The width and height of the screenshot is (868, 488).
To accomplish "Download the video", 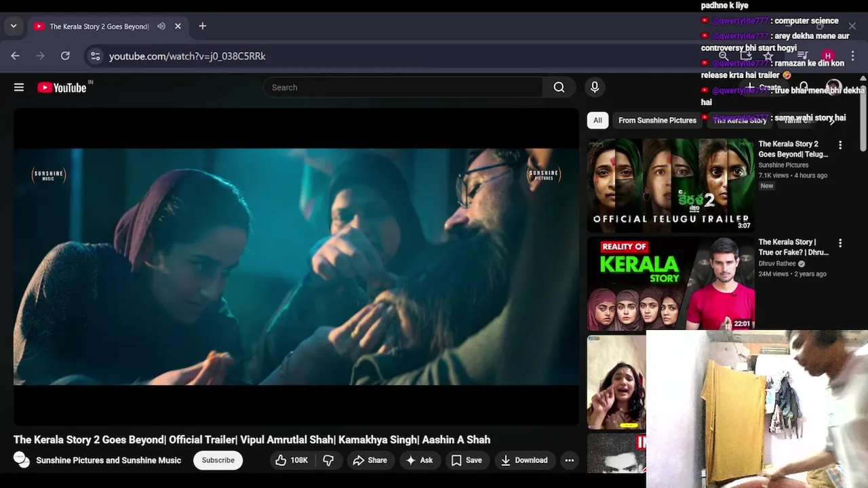I will point(524,460).
